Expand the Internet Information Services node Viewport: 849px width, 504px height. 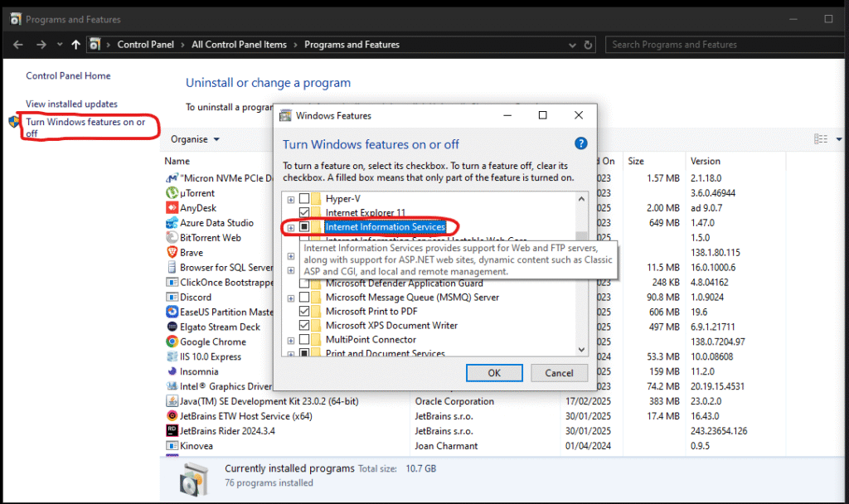pyautogui.click(x=291, y=228)
